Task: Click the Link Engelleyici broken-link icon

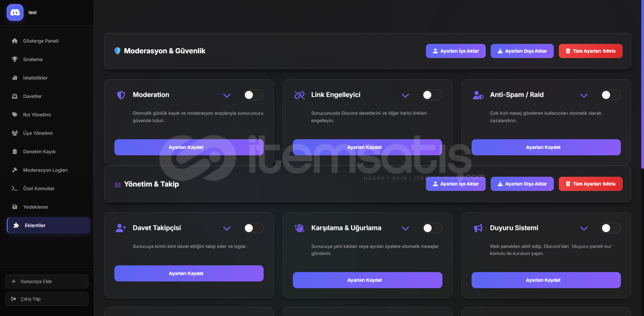Action: pyautogui.click(x=299, y=95)
